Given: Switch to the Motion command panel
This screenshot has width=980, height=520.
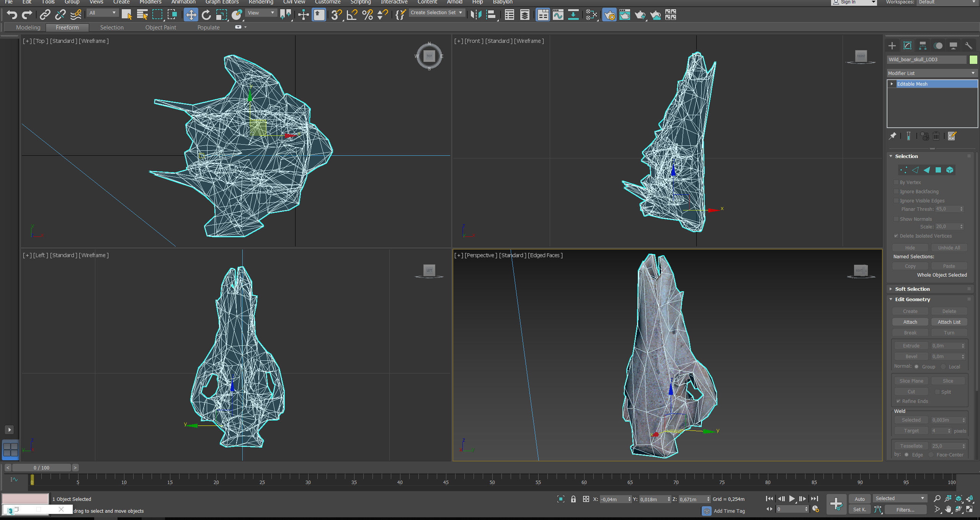Looking at the screenshot, I should (938, 46).
